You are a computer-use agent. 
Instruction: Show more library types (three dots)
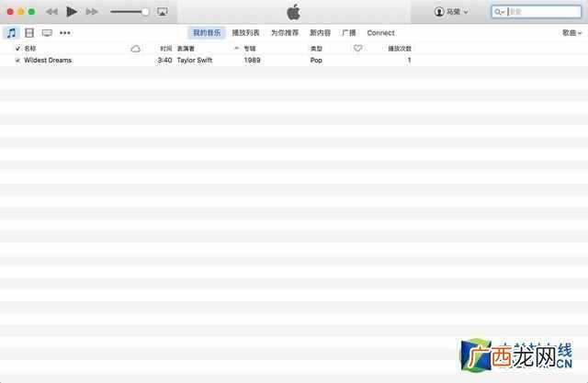coord(65,33)
